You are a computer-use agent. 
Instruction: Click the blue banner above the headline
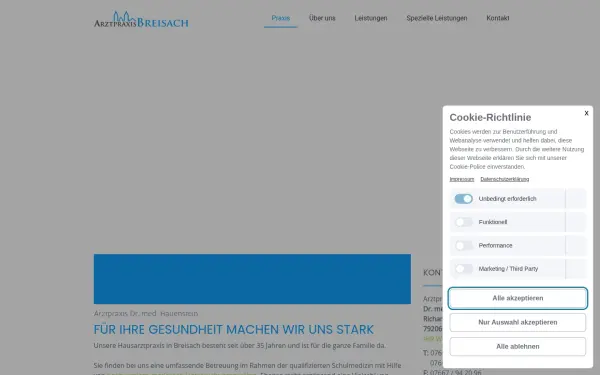252,279
